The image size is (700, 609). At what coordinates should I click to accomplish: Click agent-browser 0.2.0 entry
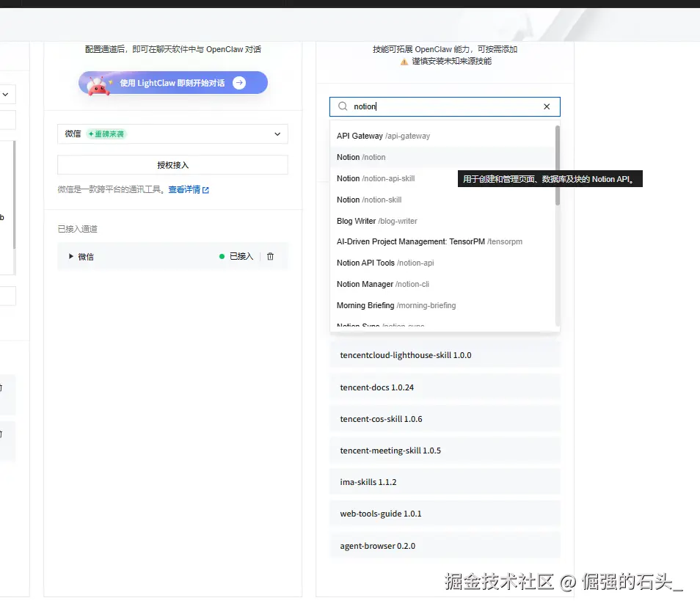pos(445,546)
